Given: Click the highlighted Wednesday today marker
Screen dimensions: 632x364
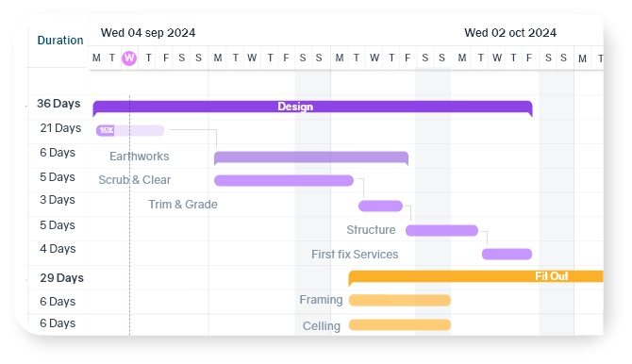Looking at the screenshot, I should tap(129, 58).
